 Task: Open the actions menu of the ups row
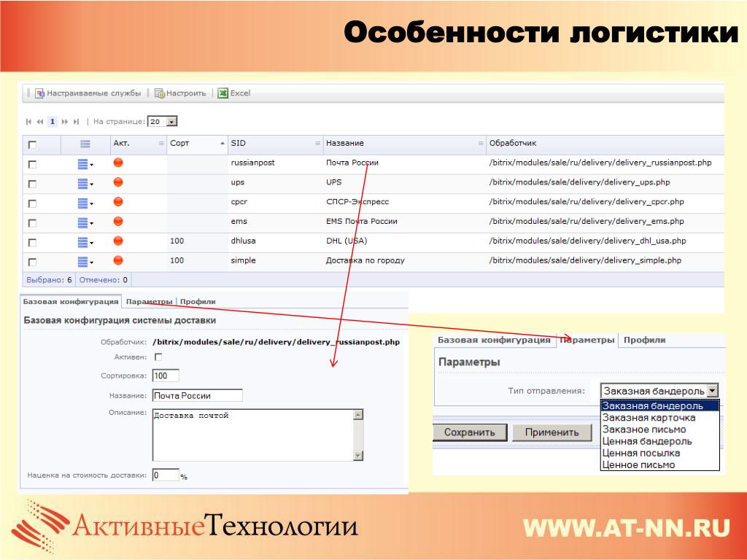pos(85,184)
